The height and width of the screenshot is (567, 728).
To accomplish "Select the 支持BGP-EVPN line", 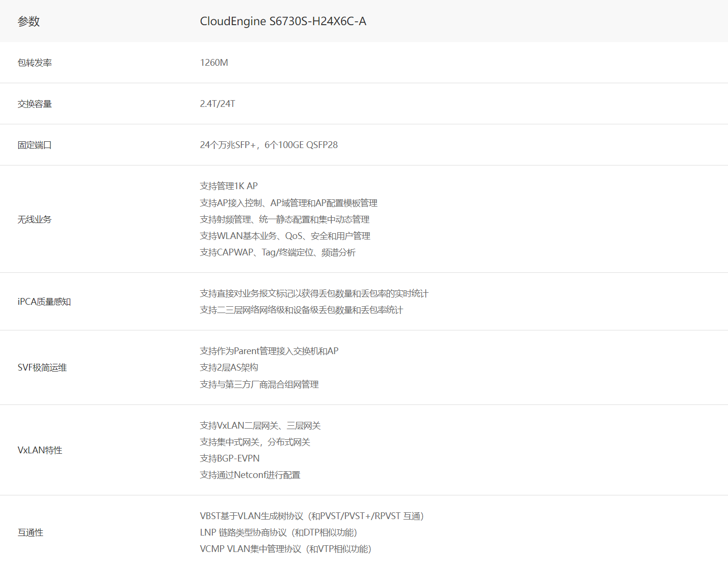I will click(x=229, y=459).
